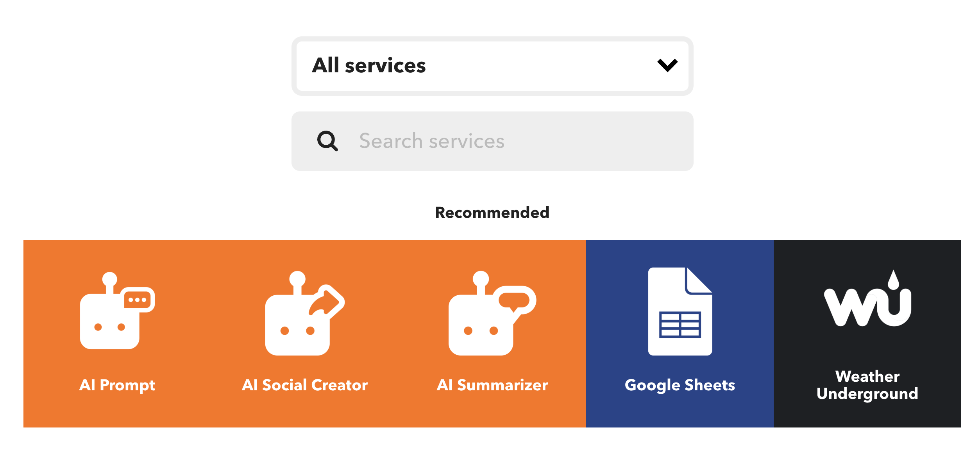The height and width of the screenshot is (449, 980).
Task: Choose the dark Weather Underground tile
Action: click(x=867, y=334)
